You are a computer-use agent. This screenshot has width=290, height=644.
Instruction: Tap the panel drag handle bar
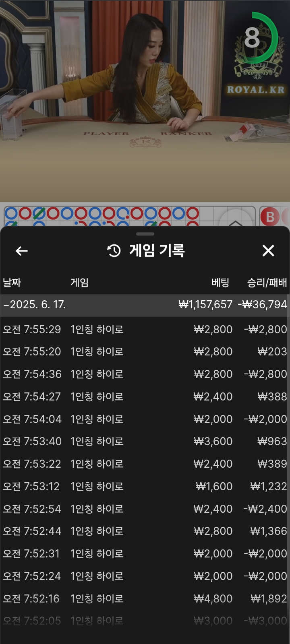tap(145, 234)
